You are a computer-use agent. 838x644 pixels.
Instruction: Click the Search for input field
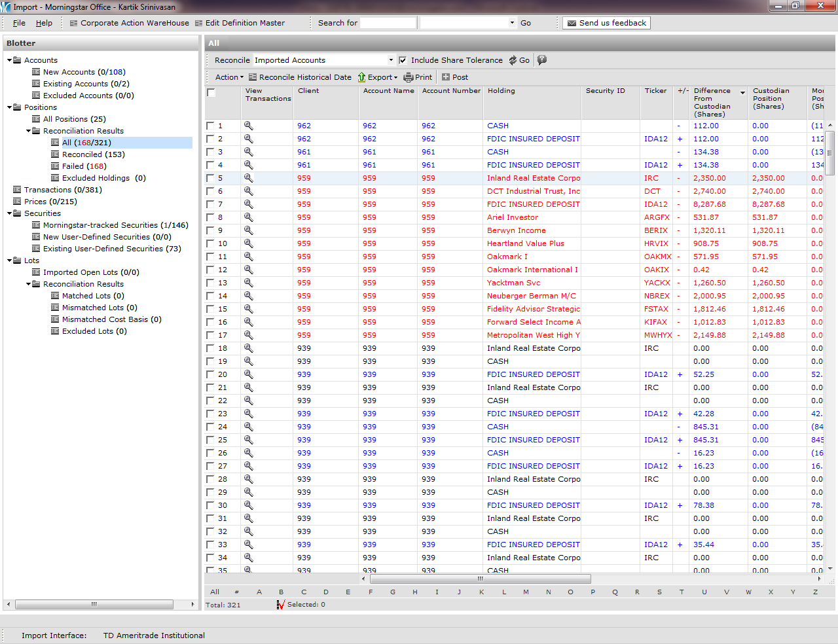[x=388, y=23]
